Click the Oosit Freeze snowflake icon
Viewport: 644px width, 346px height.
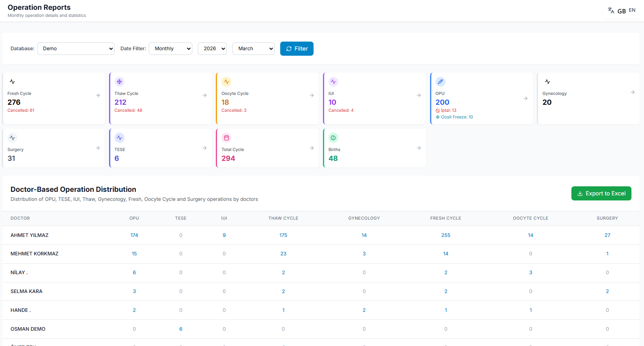438,117
